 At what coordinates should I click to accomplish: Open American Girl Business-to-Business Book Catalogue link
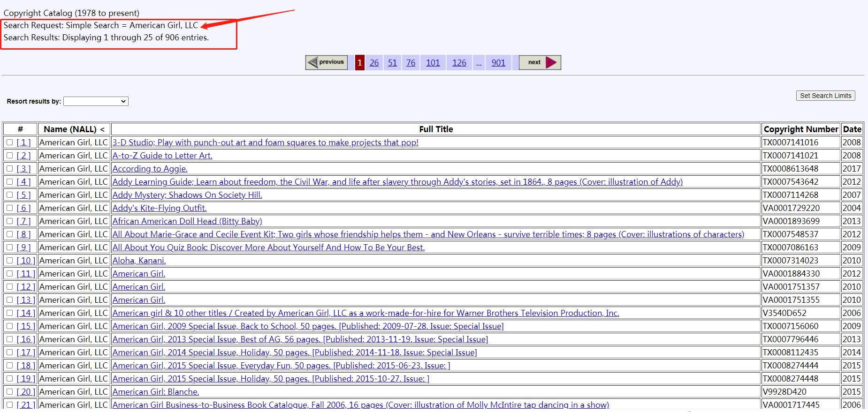pyautogui.click(x=360, y=405)
